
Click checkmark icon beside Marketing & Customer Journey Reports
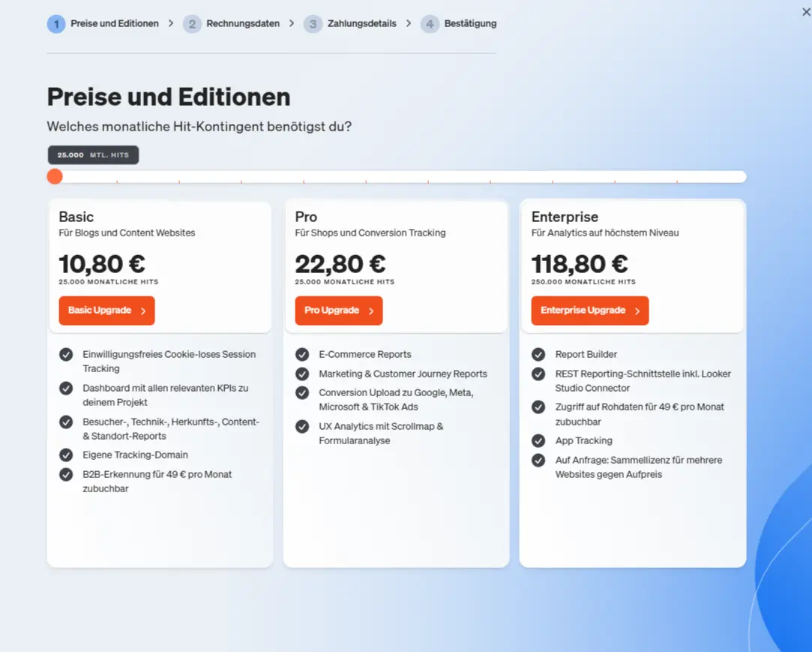coord(302,374)
